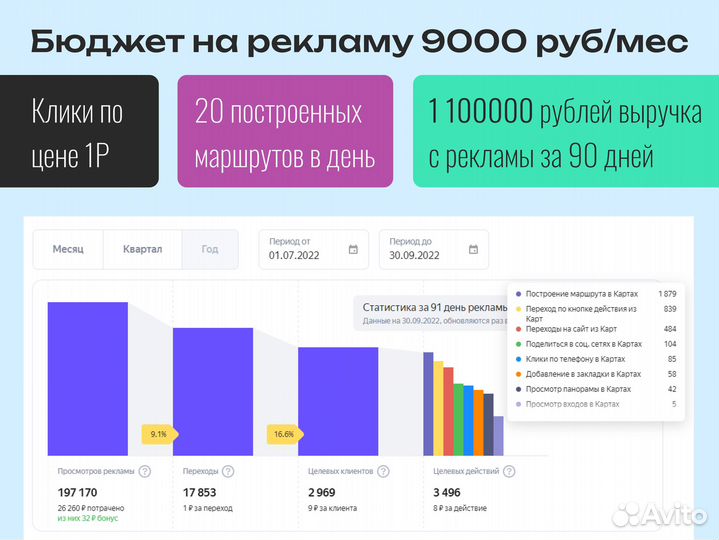Click the text 8 ₽ за действие
719x540 pixels.
(x=460, y=508)
